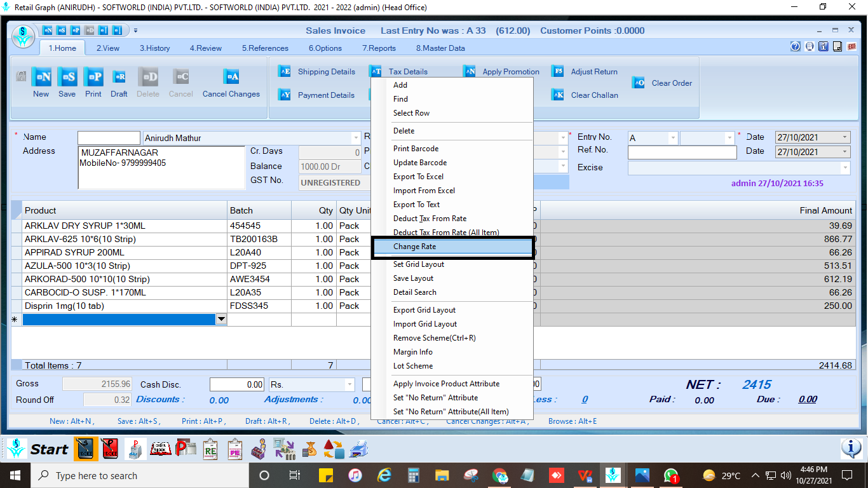Viewport: 868px width, 488px height.
Task: Open Tax Details
Action: [x=399, y=72]
